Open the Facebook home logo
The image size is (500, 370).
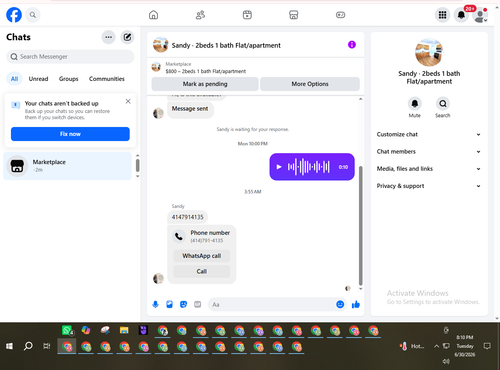pos(14,15)
